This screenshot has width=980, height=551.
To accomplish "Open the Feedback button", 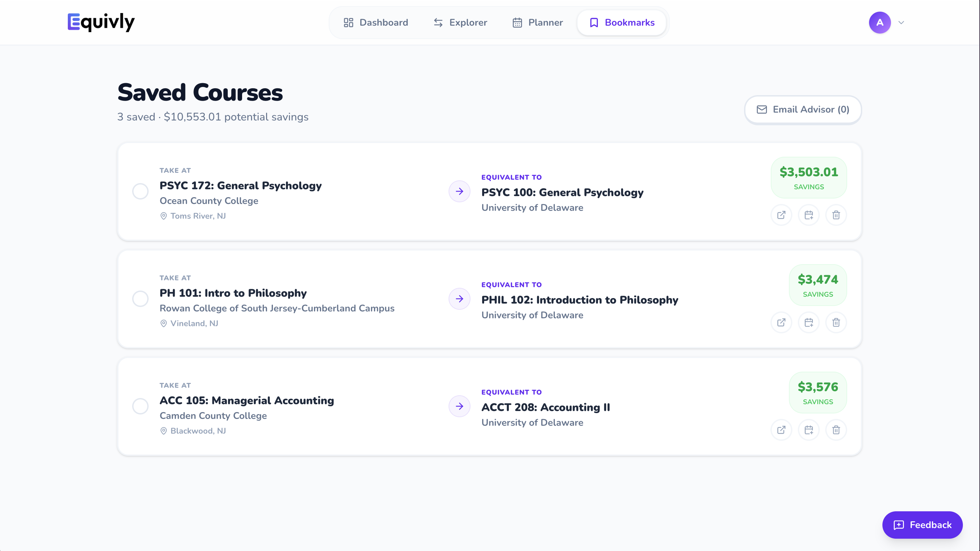I will pos(922,525).
